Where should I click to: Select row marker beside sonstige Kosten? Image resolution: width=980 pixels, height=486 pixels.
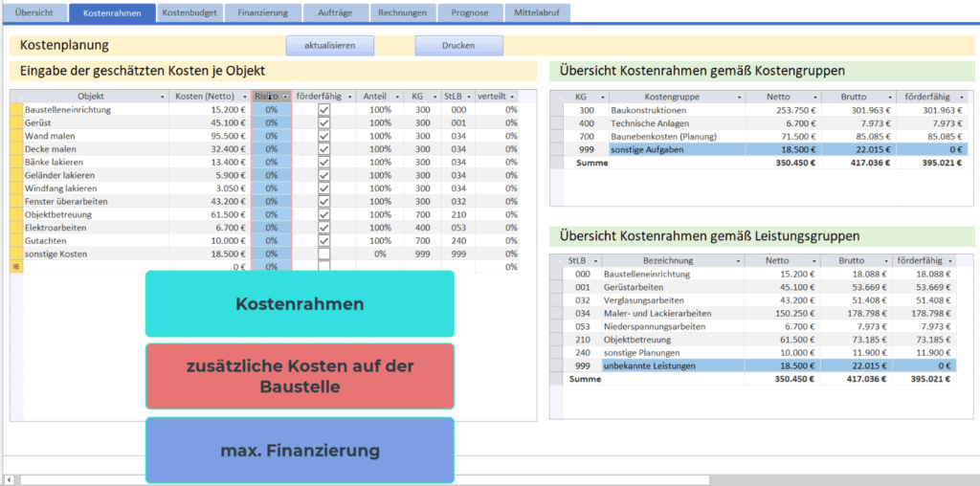pyautogui.click(x=15, y=254)
